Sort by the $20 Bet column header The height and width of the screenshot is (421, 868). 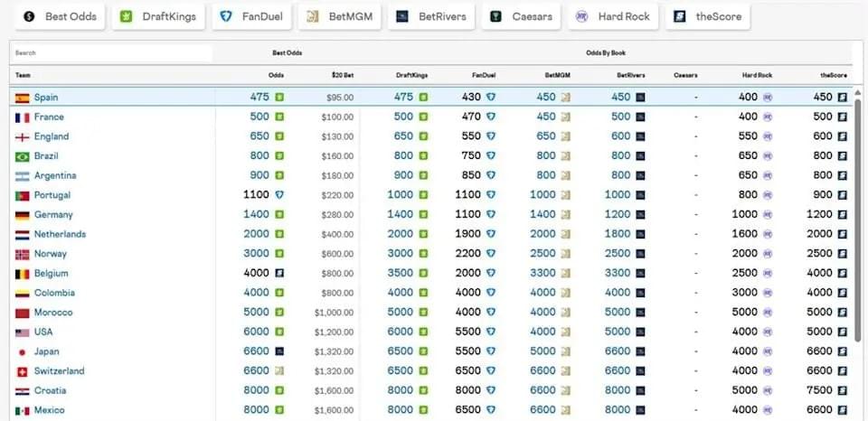[x=343, y=75]
